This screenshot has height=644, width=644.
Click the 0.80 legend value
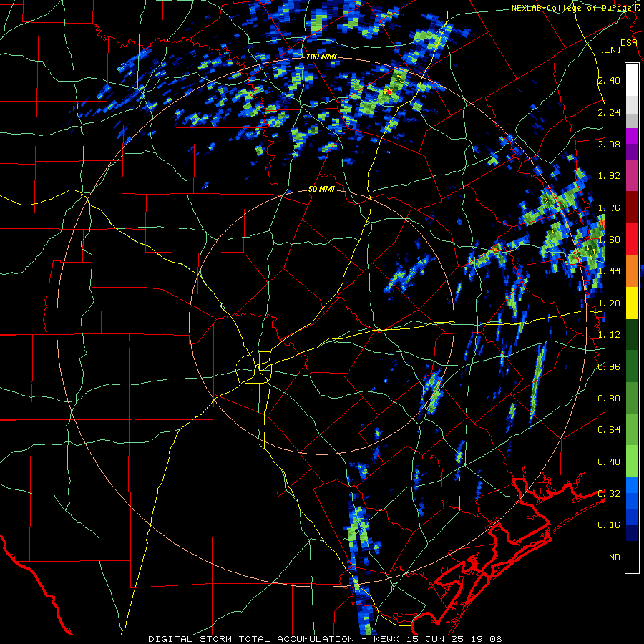tap(609, 399)
